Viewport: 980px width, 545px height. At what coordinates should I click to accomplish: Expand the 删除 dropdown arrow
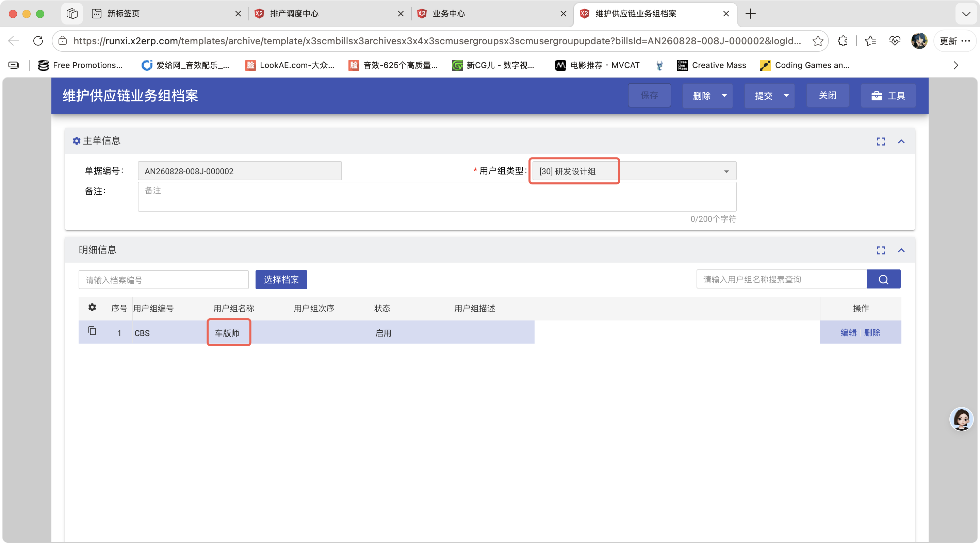tap(724, 96)
